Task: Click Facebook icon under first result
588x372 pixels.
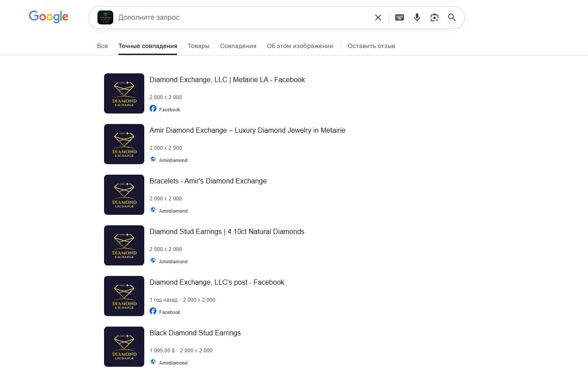Action: pos(153,108)
